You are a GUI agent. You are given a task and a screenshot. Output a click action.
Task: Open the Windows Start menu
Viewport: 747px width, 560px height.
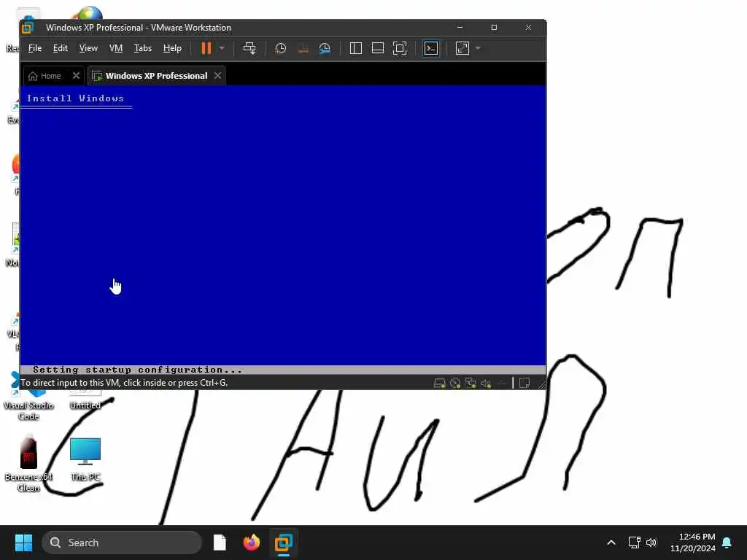(x=23, y=542)
